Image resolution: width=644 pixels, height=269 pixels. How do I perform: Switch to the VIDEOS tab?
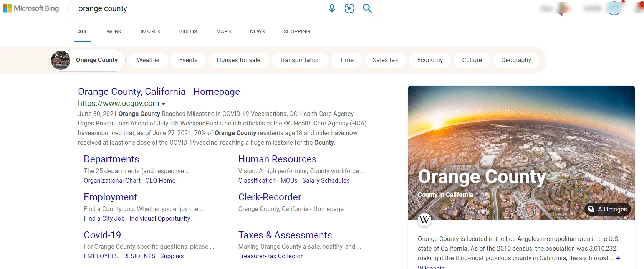(188, 31)
